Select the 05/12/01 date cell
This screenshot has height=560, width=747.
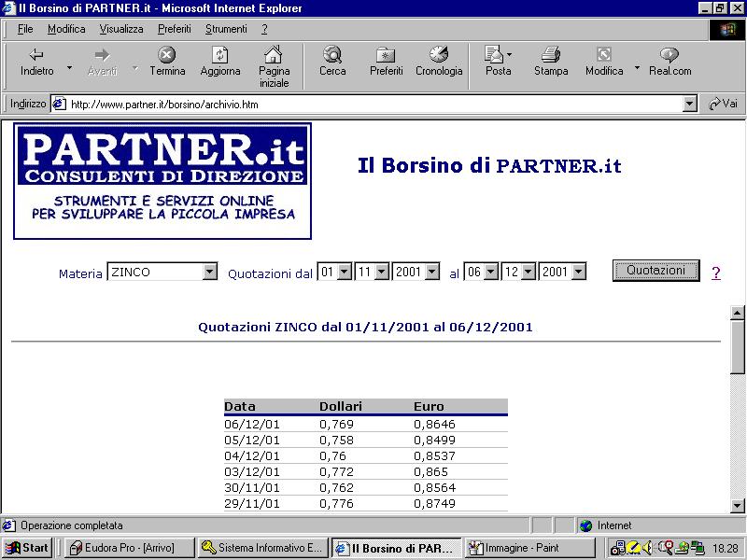point(252,440)
